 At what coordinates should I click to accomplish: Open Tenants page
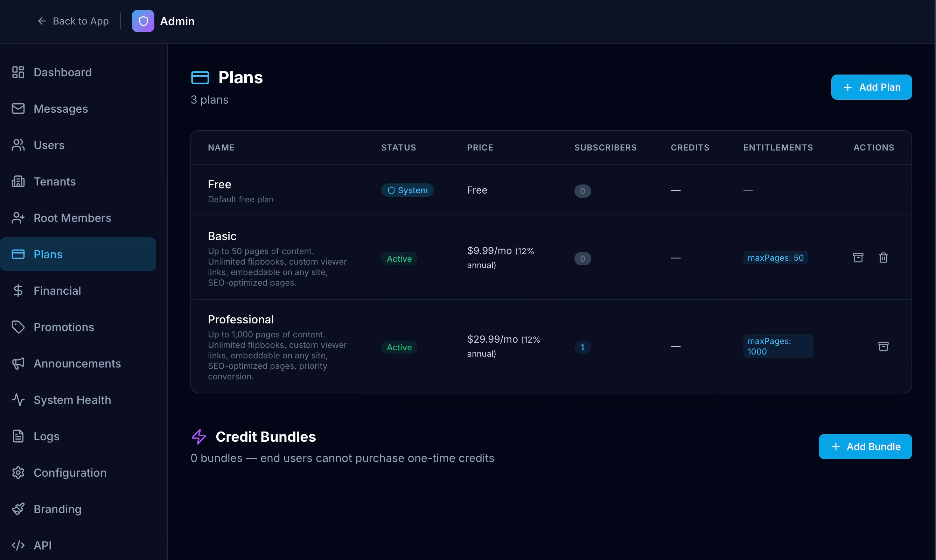click(54, 182)
